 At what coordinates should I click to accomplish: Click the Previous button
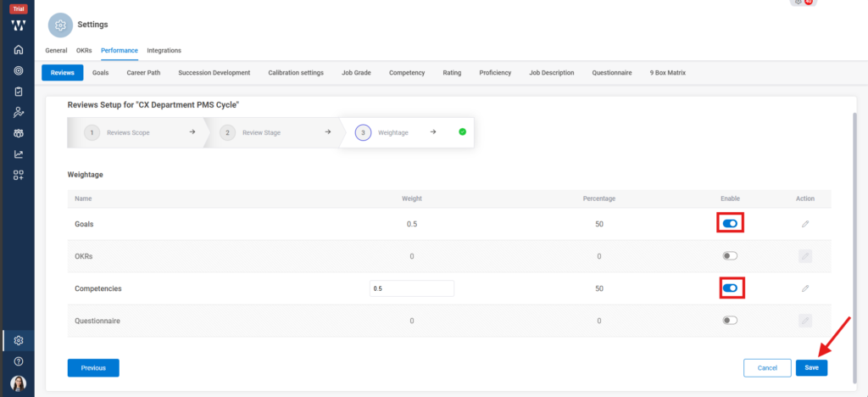(x=93, y=367)
